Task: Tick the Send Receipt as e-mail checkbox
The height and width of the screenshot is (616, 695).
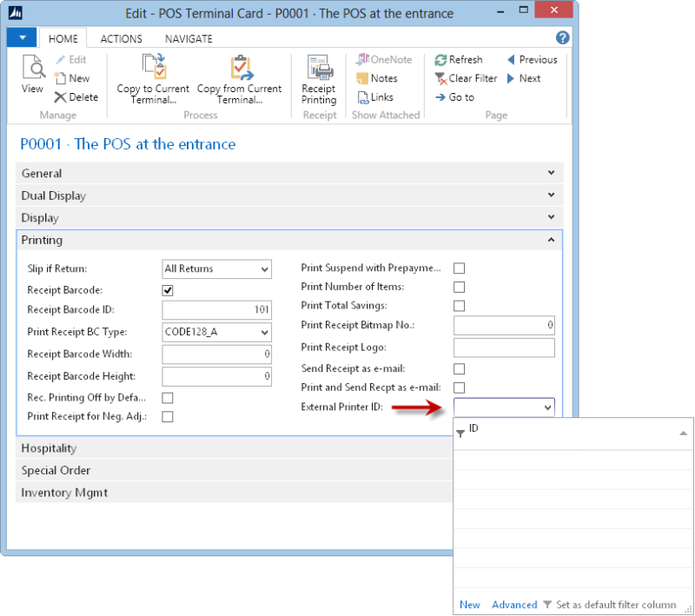Action: tap(460, 369)
